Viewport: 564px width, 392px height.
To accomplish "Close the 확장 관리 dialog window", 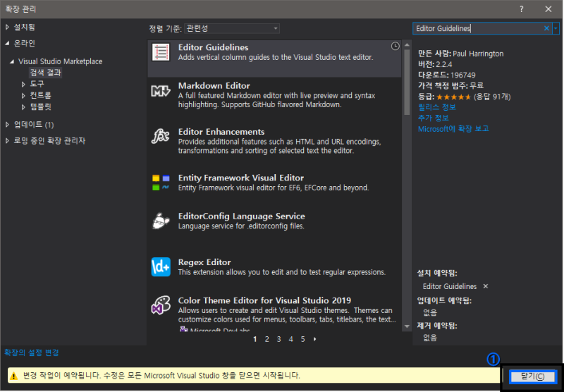I will point(548,9).
